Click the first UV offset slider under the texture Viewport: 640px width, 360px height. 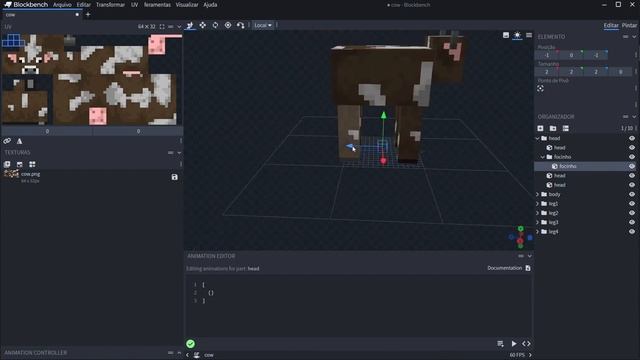click(x=47, y=131)
